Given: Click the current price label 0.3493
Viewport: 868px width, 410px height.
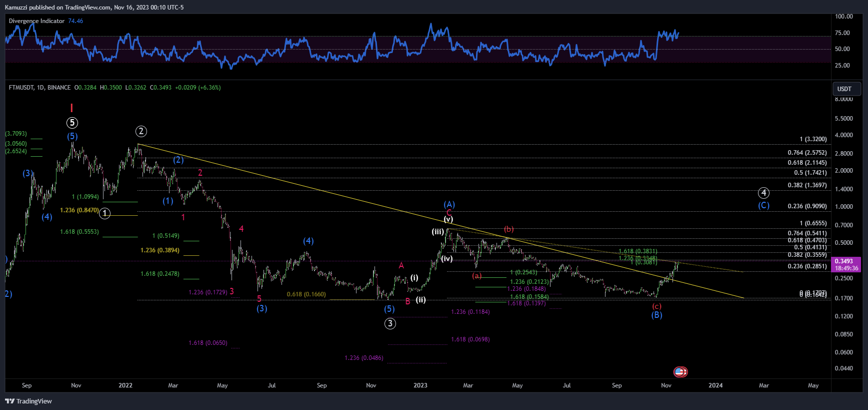Looking at the screenshot, I should click(844, 261).
